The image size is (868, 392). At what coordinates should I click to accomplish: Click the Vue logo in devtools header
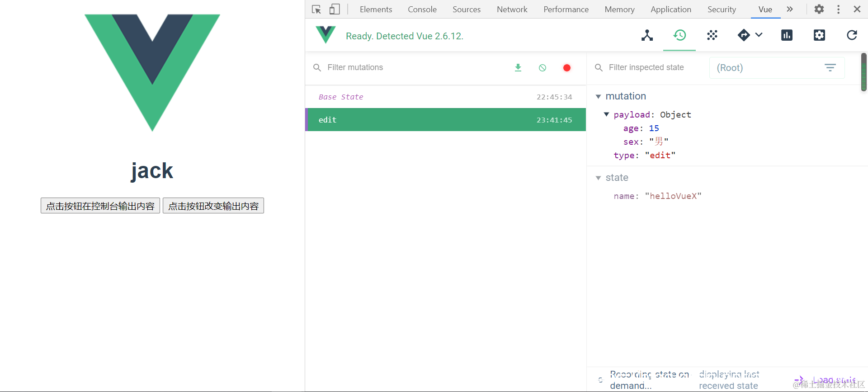[x=325, y=35]
